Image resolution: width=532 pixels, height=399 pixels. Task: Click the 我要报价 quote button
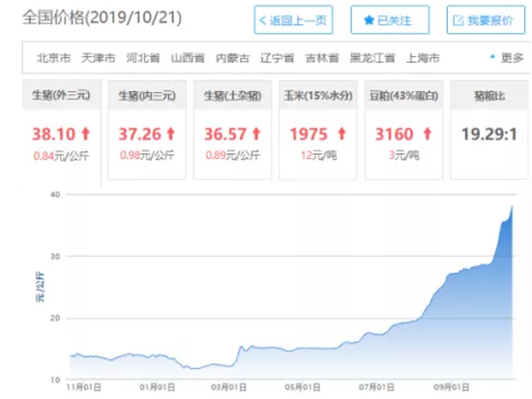(x=486, y=19)
